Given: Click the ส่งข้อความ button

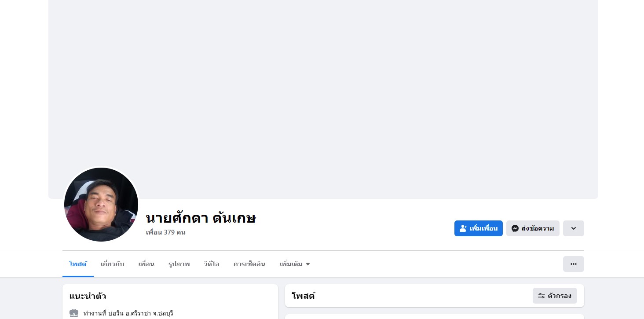Looking at the screenshot, I should coord(533,228).
